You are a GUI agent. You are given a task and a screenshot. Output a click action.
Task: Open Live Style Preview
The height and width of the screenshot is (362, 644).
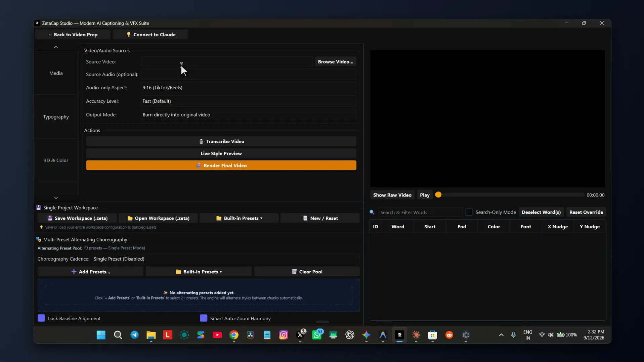point(221,153)
